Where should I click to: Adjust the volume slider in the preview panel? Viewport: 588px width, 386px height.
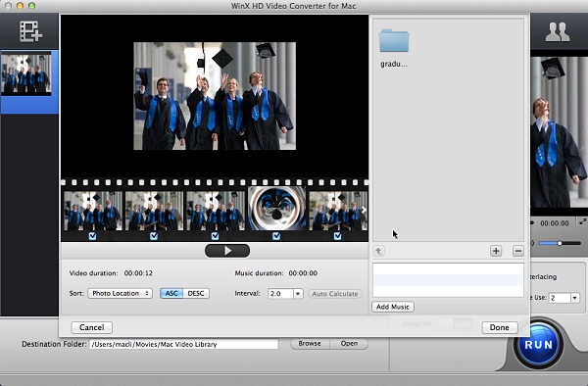pyautogui.click(x=560, y=243)
